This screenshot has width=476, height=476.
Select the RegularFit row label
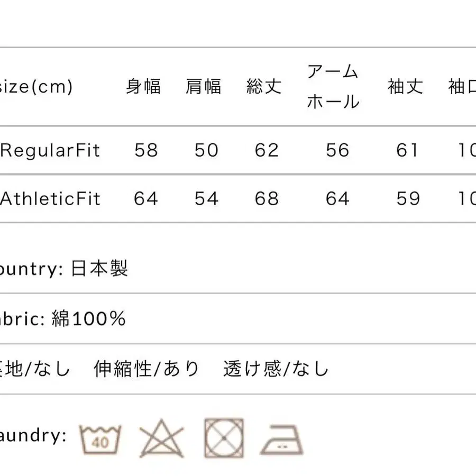point(50,150)
